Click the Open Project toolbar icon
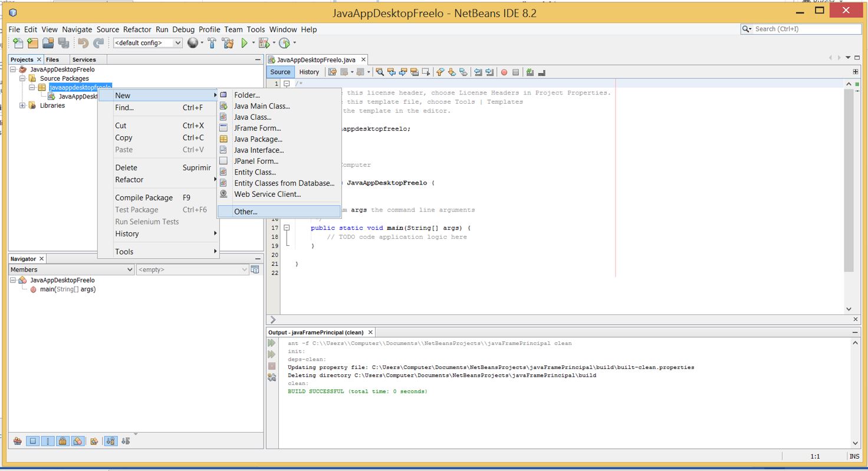The height and width of the screenshot is (471, 868). click(48, 43)
